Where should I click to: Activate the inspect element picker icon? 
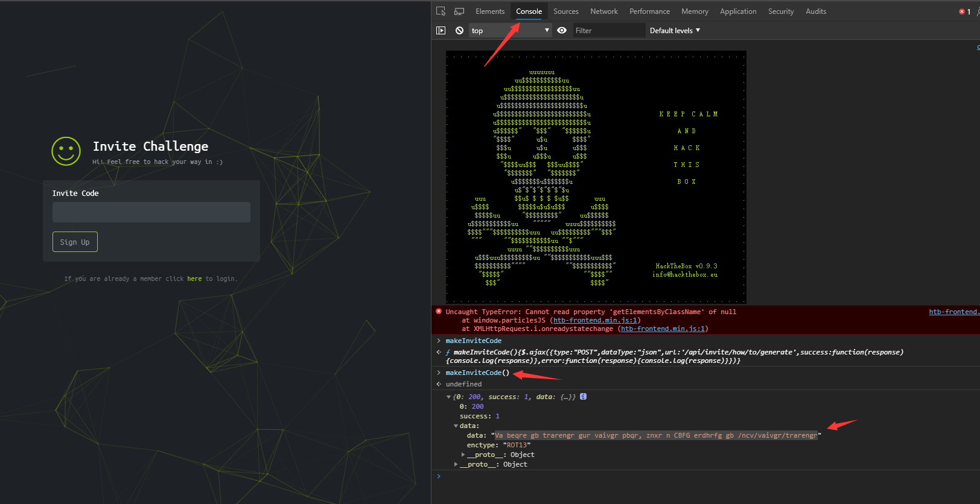(441, 11)
